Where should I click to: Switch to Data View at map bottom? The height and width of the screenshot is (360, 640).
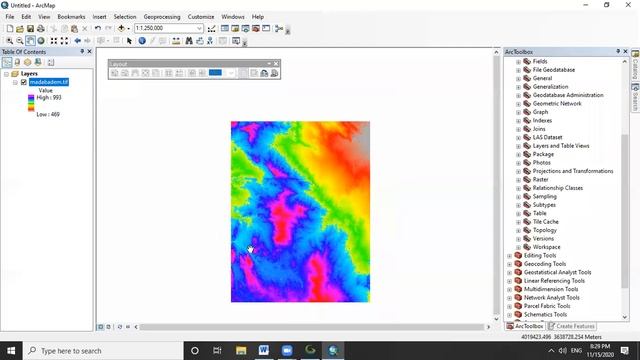click(x=100, y=327)
